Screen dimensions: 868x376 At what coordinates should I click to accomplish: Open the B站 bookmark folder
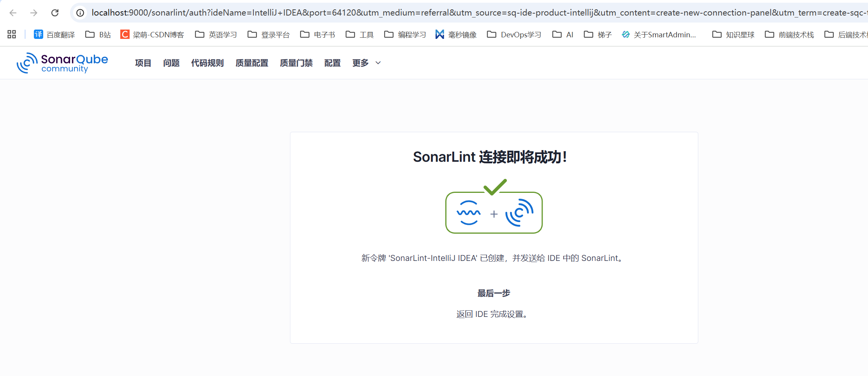[x=98, y=35]
